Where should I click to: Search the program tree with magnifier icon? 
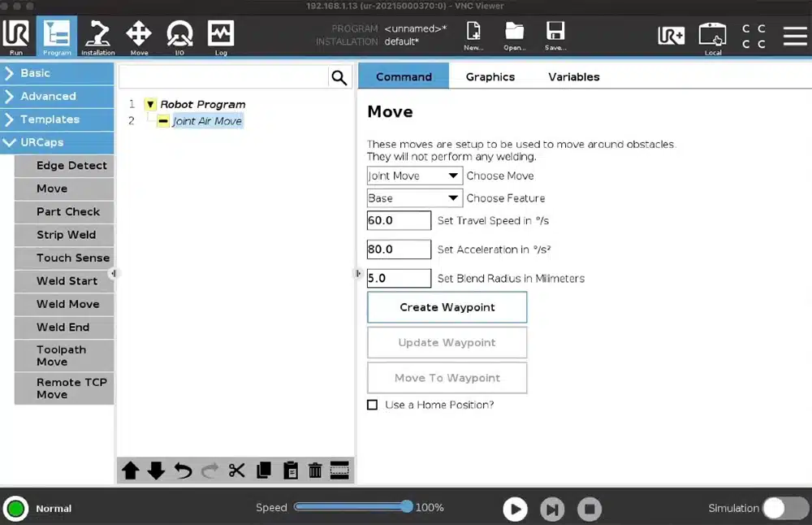339,77
